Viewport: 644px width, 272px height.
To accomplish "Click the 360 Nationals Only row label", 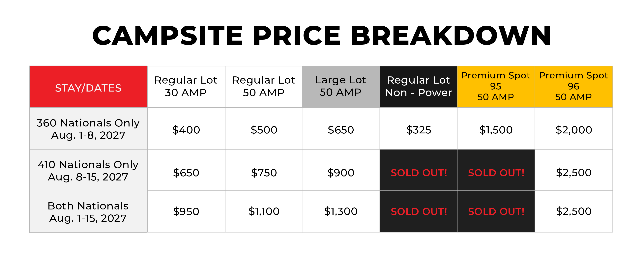I will 88,129.
